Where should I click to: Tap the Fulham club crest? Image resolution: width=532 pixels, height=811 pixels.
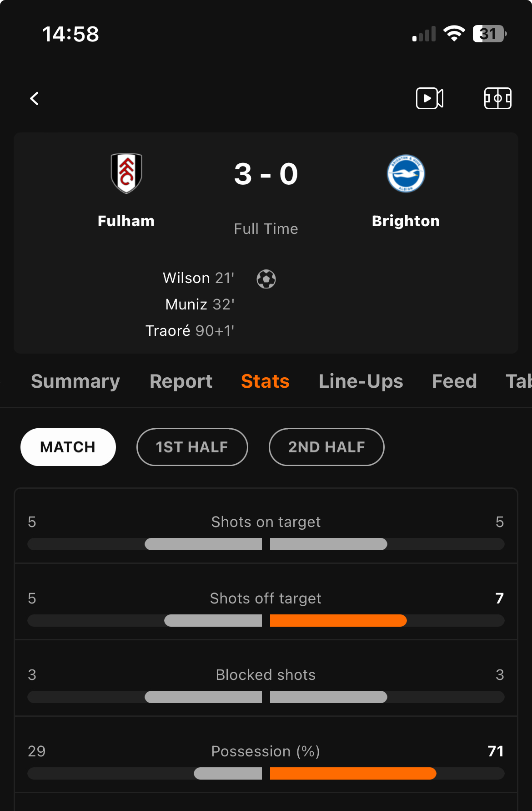point(126,173)
